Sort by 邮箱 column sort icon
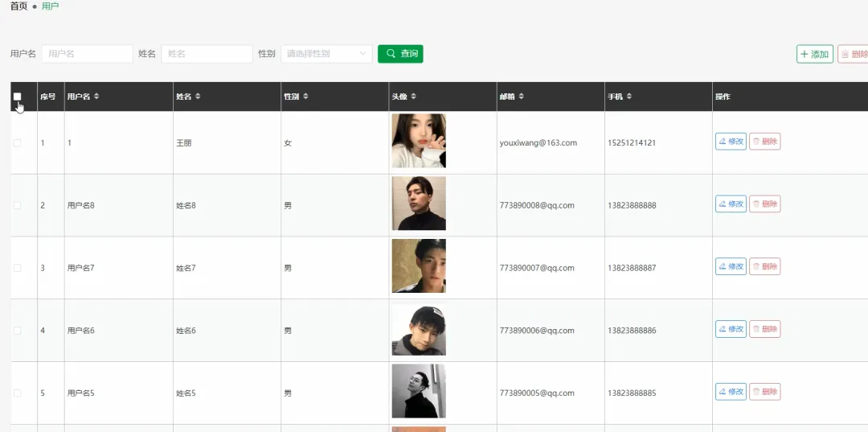 coord(521,97)
